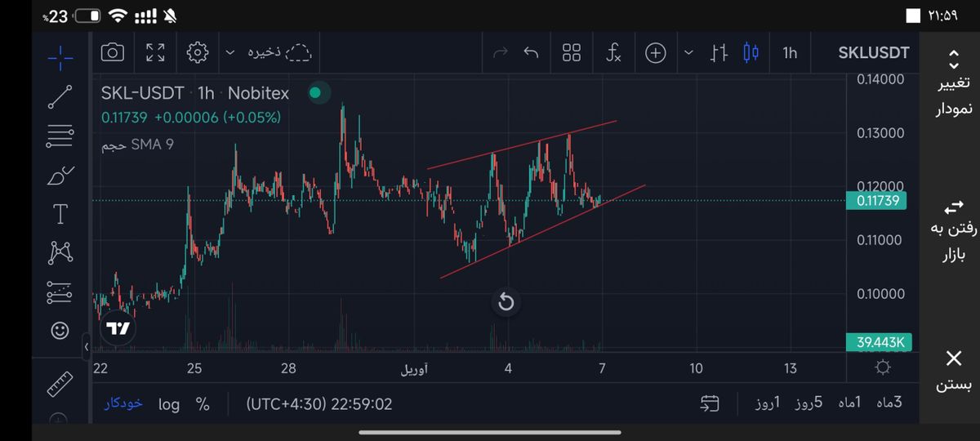Image resolution: width=980 pixels, height=441 pixels.
Task: Select the upper red trend line
Action: tap(523, 145)
